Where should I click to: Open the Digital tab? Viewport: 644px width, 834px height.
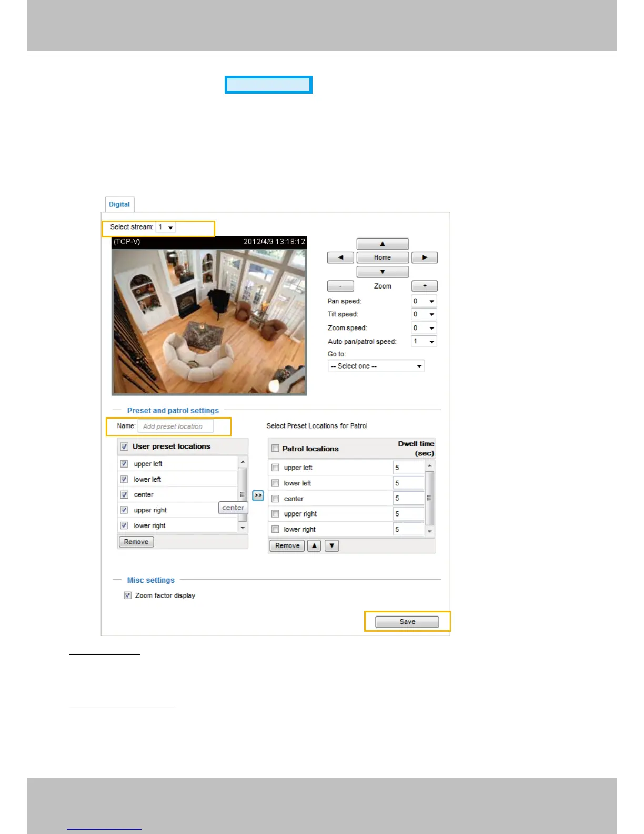click(119, 204)
